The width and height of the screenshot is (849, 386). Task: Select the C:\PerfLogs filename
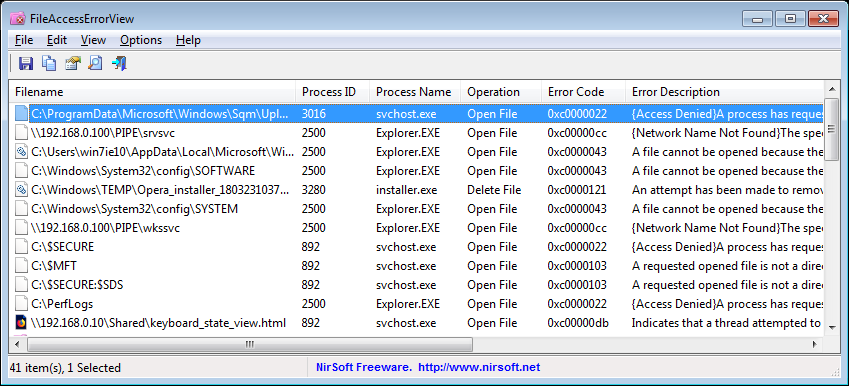pos(62,304)
